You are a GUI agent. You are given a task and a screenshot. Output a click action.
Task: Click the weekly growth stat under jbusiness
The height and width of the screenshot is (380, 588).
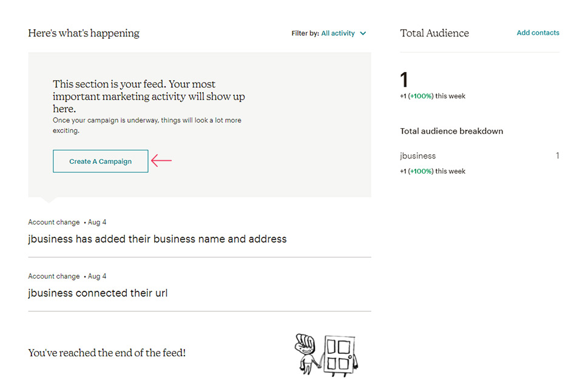pos(433,171)
